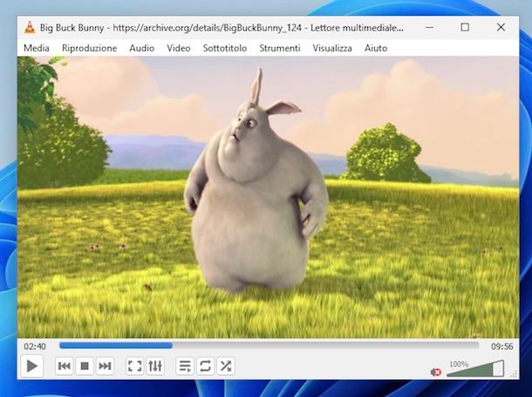Toggle fullscreen video mode
This screenshot has width=532, height=397.
click(x=134, y=366)
